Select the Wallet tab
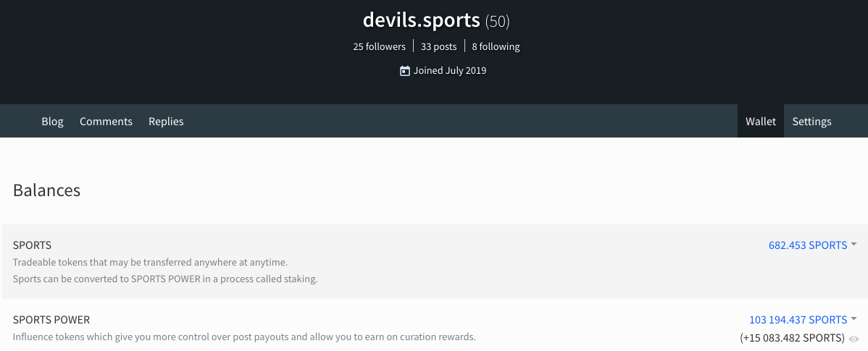This screenshot has width=868, height=351. coord(761,121)
